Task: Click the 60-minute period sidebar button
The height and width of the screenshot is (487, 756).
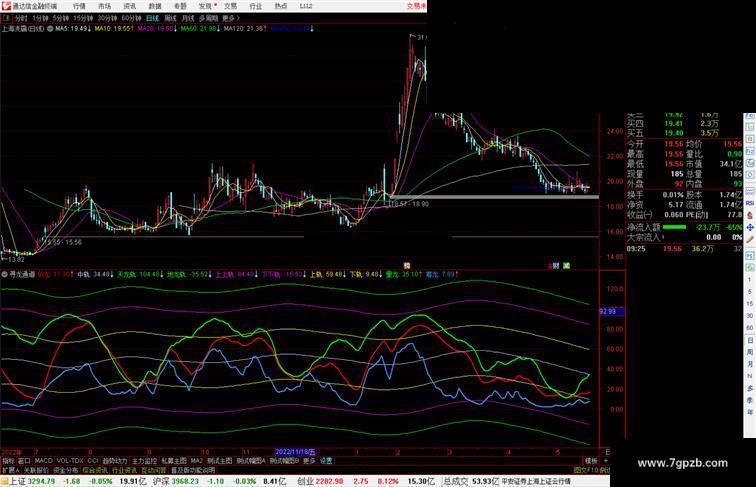Action: [750, 328]
